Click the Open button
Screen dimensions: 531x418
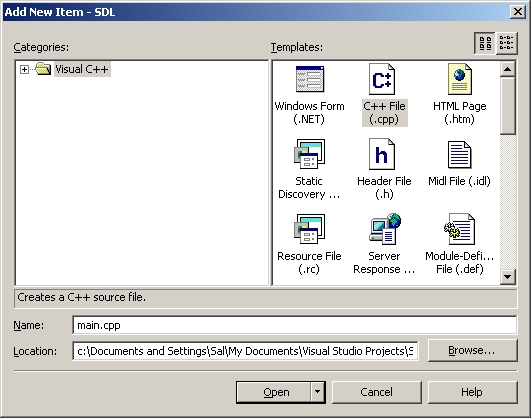pyautogui.click(x=274, y=392)
